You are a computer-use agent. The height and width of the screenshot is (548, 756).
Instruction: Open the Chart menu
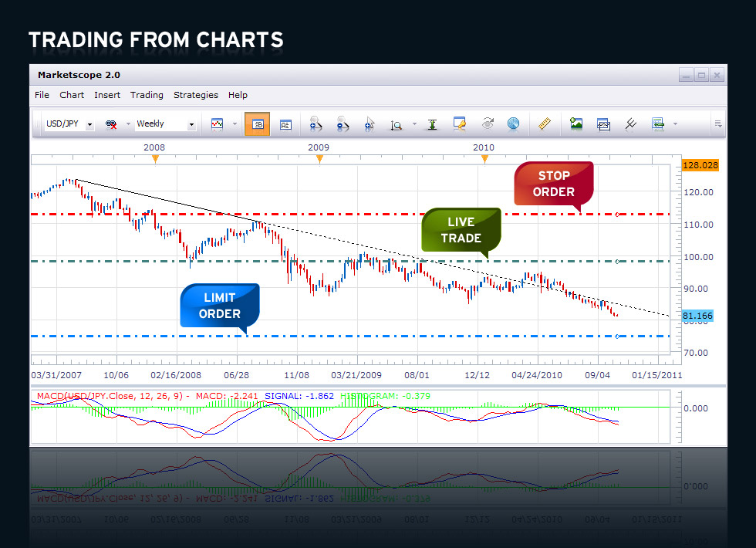pos(72,95)
